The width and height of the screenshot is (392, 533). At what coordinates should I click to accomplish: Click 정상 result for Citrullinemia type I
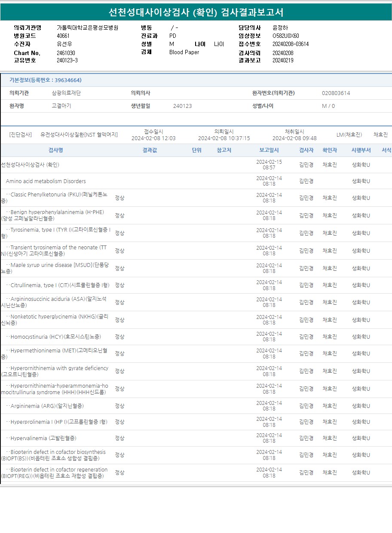[x=119, y=285]
